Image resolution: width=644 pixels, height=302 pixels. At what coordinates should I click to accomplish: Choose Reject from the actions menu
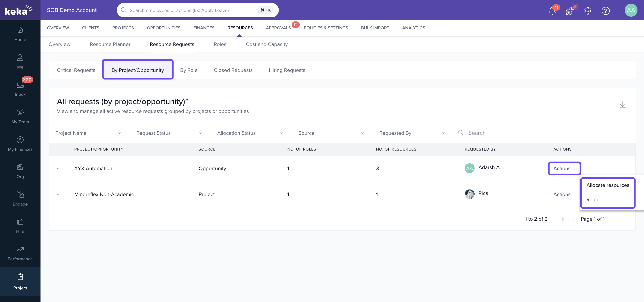(x=593, y=200)
